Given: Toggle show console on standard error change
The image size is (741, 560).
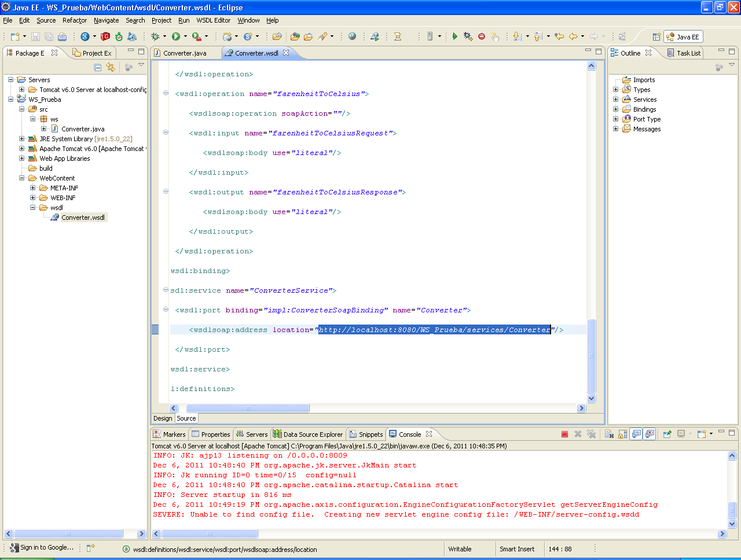Looking at the screenshot, I should click(x=650, y=434).
